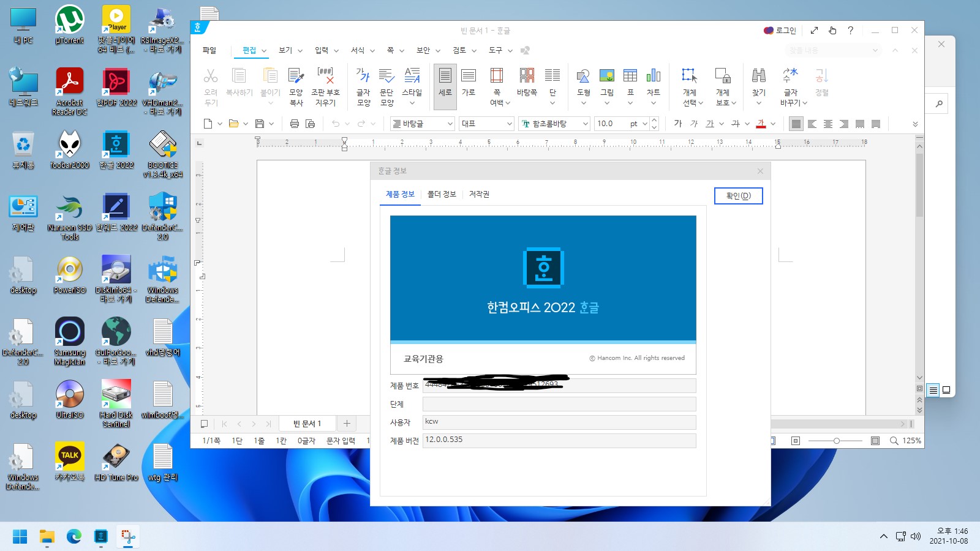Click the add new tab plus button
This screenshot has height=551, width=980.
[347, 424]
